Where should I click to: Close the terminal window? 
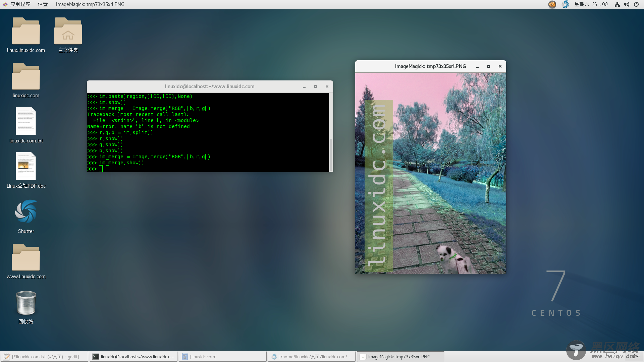point(327,86)
